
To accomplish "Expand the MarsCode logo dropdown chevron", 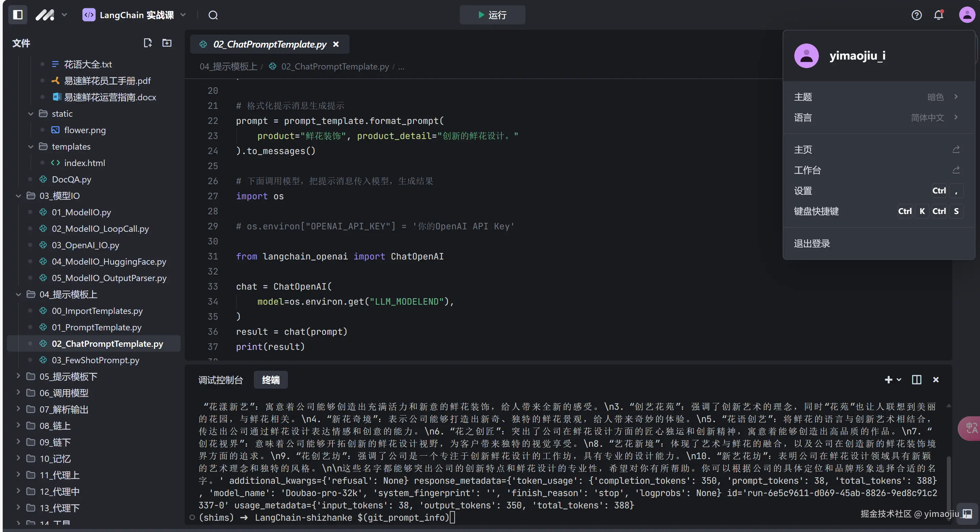I will pos(64,15).
